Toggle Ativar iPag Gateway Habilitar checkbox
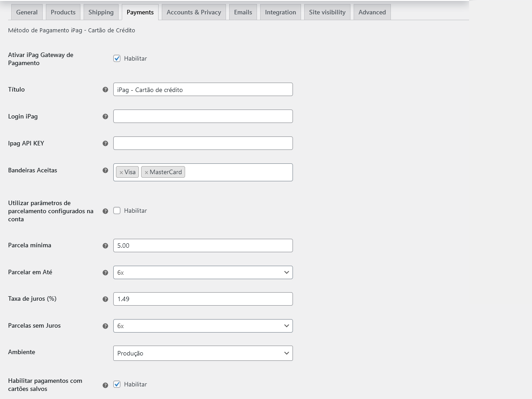This screenshot has width=532, height=399. (x=117, y=58)
